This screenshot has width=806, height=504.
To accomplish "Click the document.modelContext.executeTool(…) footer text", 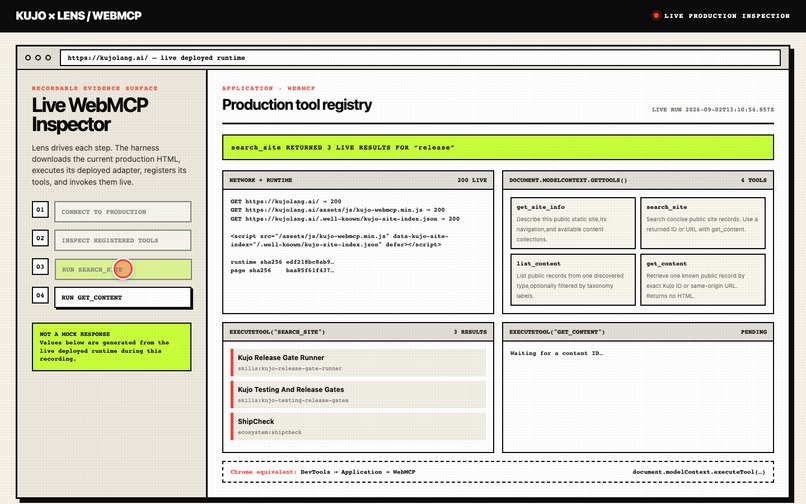I will tap(699, 472).
